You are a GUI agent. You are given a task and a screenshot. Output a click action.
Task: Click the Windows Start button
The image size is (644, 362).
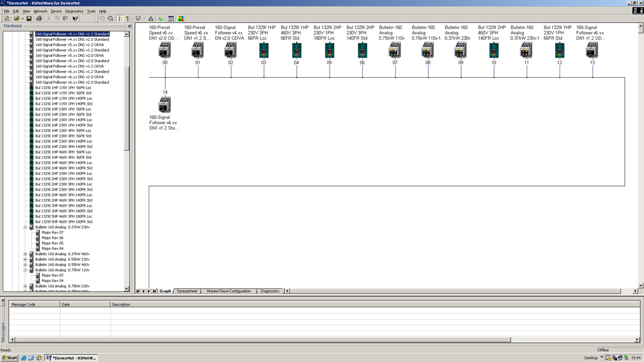10,358
